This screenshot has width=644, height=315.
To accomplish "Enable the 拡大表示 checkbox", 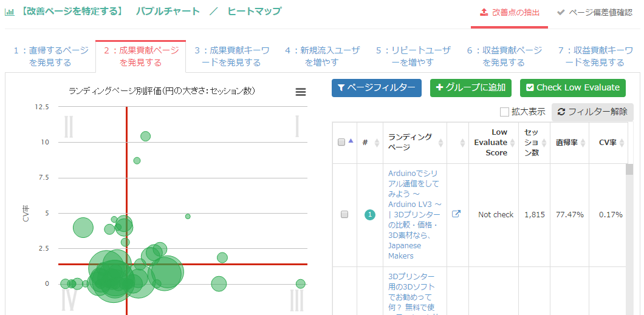I will click(504, 112).
